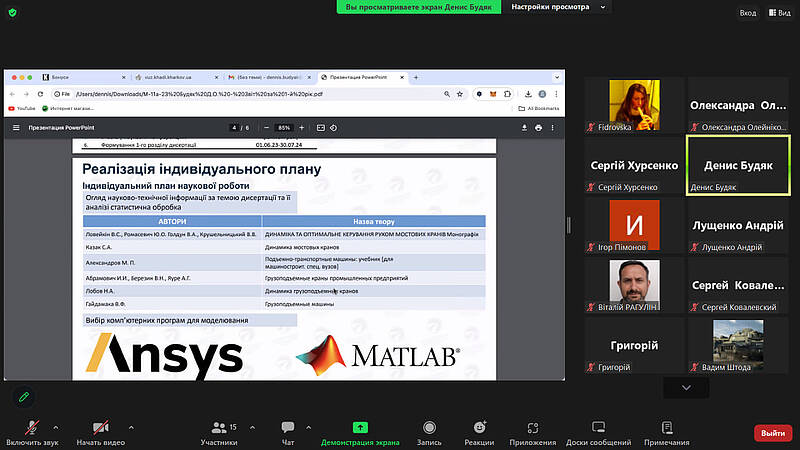800x450 pixels.
Task: Select the Fidrovska participant video tile
Action: click(634, 105)
